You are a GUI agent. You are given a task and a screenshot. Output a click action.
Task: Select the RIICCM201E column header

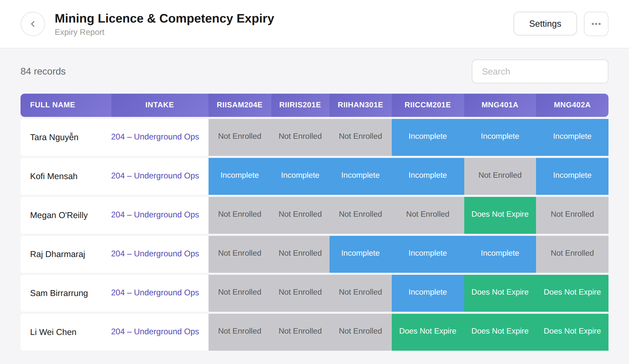click(x=428, y=105)
